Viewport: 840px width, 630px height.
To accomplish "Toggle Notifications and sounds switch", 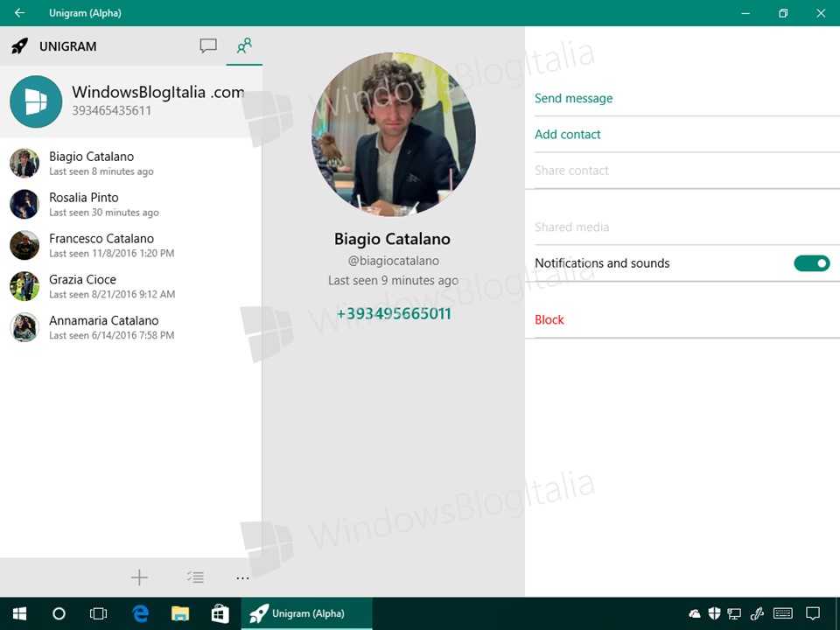I will pos(812,263).
